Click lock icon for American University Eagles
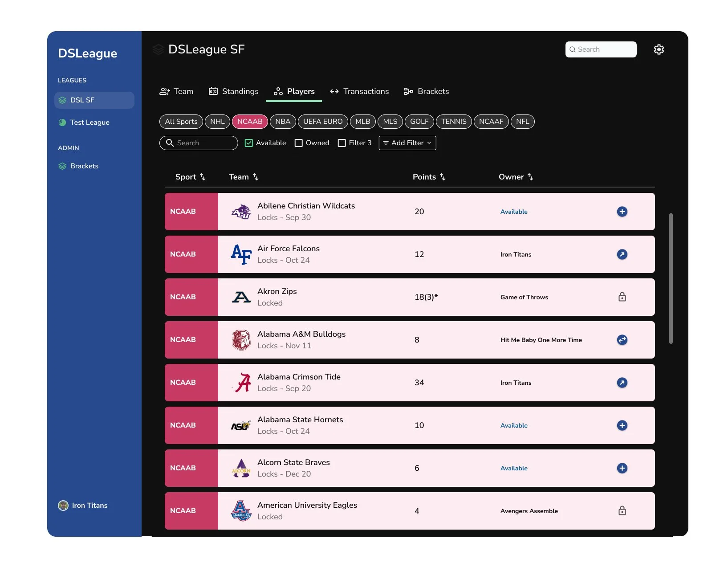The width and height of the screenshot is (728, 563). click(x=622, y=511)
